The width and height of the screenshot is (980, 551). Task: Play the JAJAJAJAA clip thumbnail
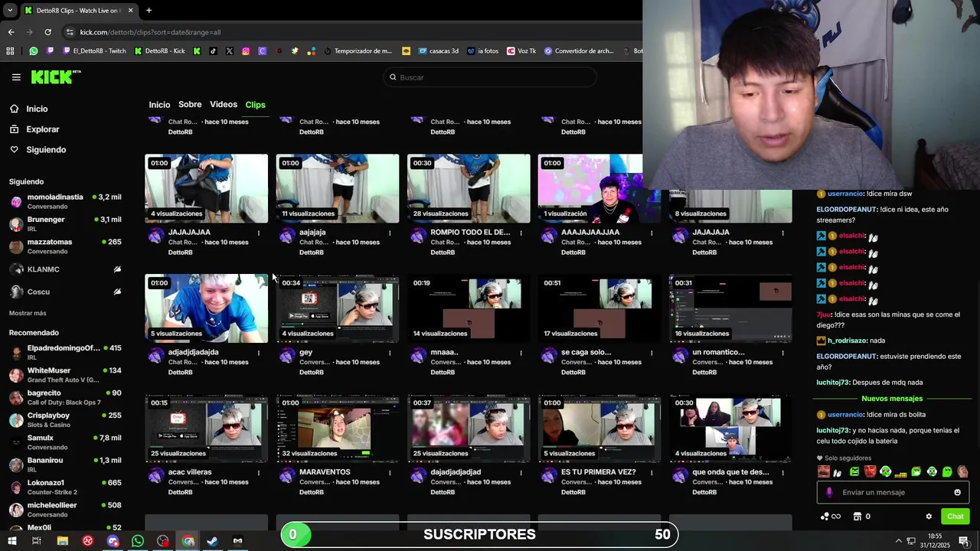[207, 188]
